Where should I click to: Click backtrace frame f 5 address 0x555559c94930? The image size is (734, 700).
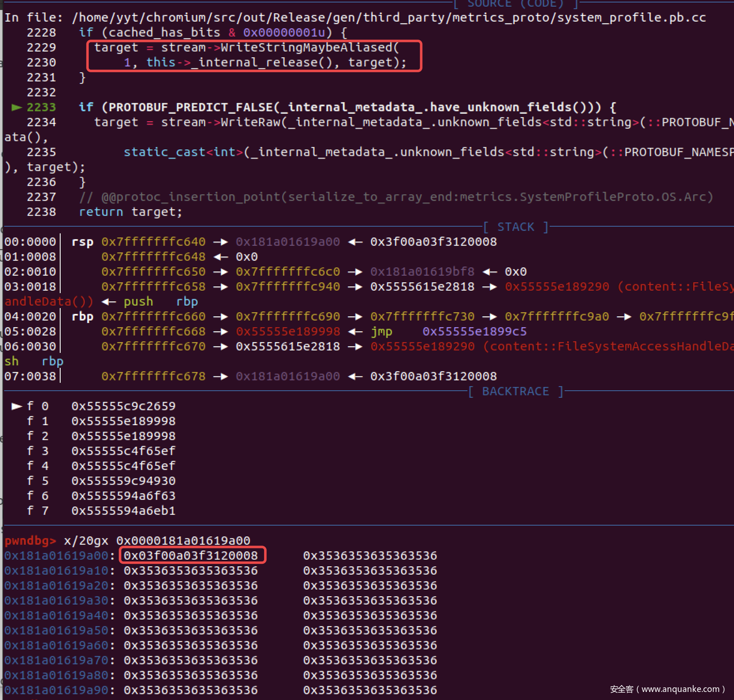coord(123,481)
